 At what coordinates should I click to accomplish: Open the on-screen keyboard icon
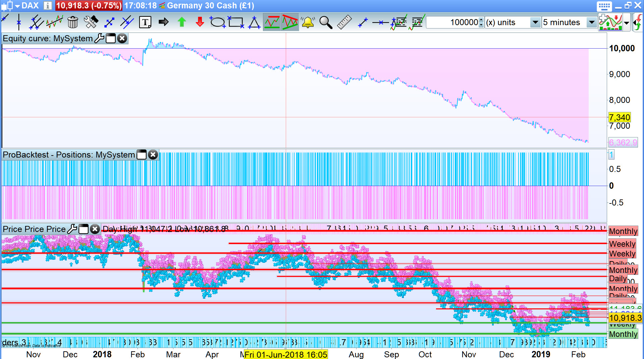pyautogui.click(x=604, y=6)
